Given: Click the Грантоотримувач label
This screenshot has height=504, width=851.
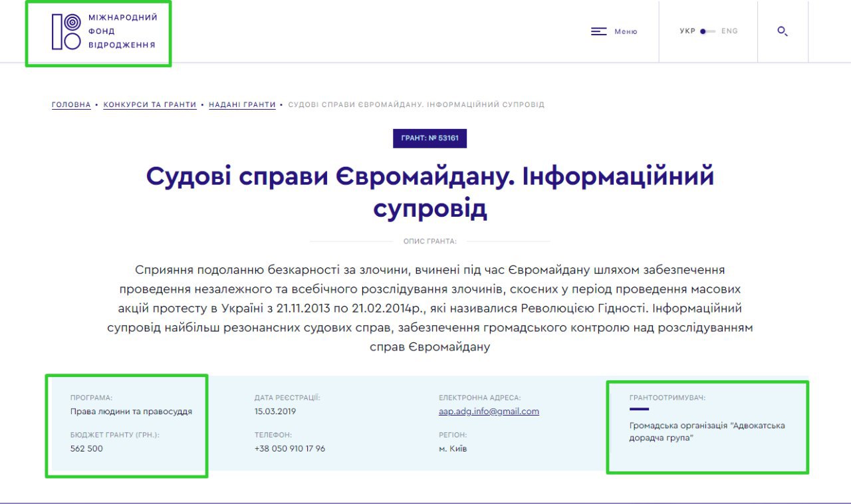Looking at the screenshot, I should point(668,398).
